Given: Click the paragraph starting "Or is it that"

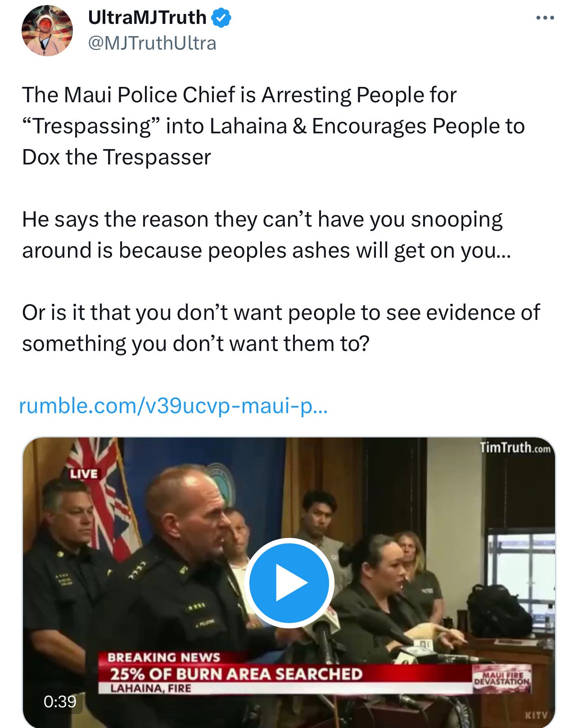Looking at the screenshot, I should click(x=281, y=328).
